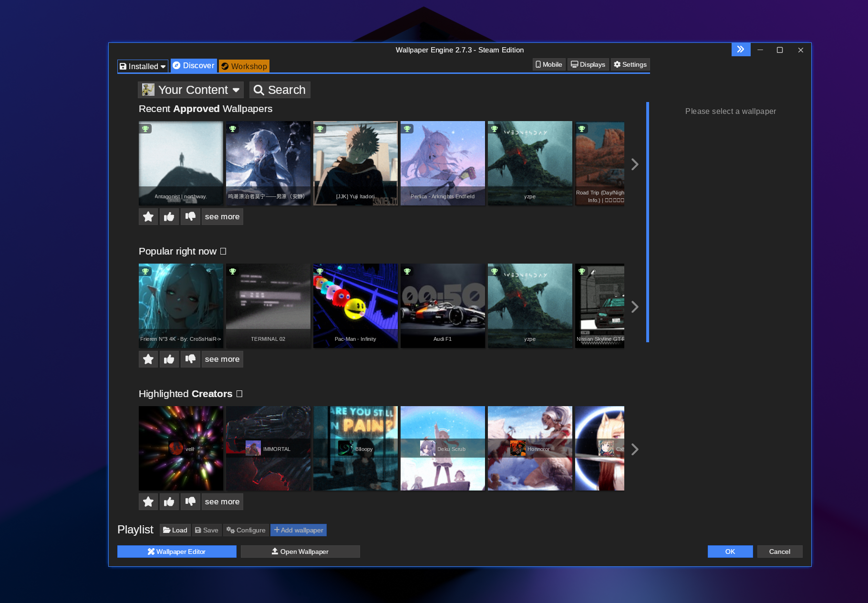This screenshot has height=603, width=868.
Task: Select the Perlica - Arknights Endfield wallpaper
Action: click(x=443, y=163)
